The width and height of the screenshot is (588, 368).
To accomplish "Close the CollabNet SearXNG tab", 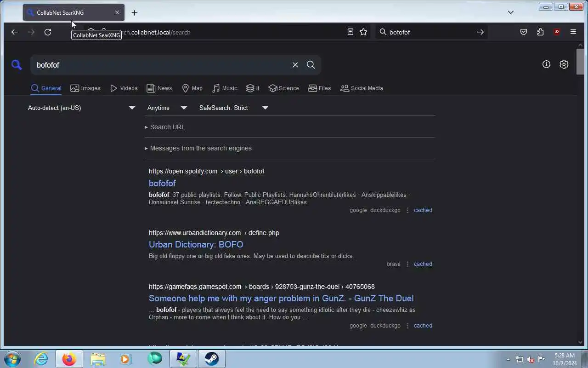I will tap(117, 12).
